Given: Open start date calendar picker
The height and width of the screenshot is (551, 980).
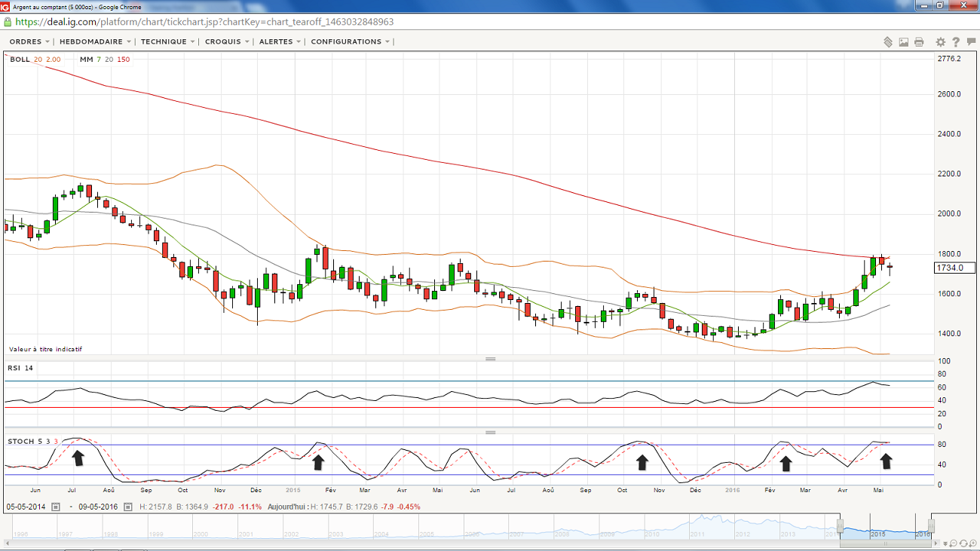Looking at the screenshot, I should coord(55,507).
